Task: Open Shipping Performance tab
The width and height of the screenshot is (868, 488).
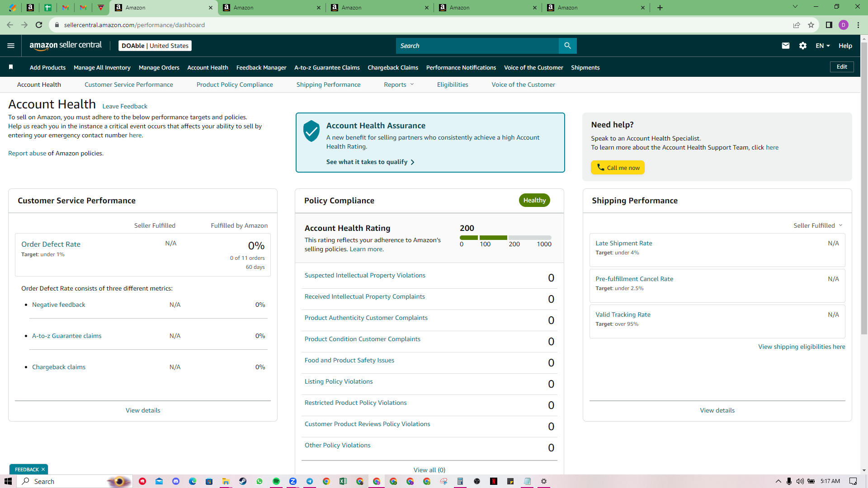Action: (328, 84)
